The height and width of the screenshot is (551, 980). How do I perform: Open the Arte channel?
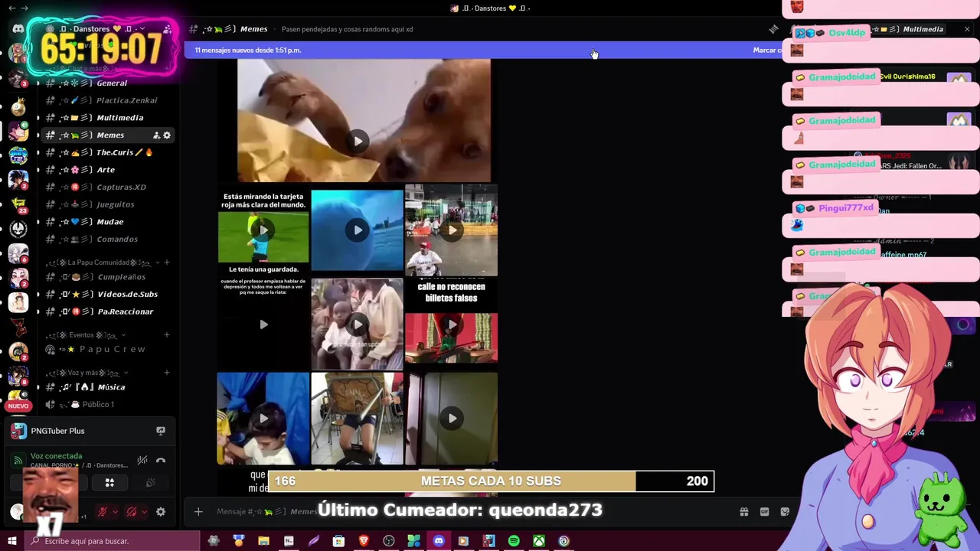(x=109, y=170)
